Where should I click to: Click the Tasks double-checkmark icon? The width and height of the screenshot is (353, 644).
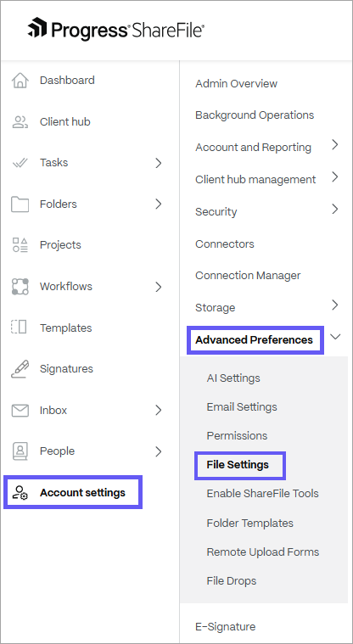pyautogui.click(x=20, y=163)
